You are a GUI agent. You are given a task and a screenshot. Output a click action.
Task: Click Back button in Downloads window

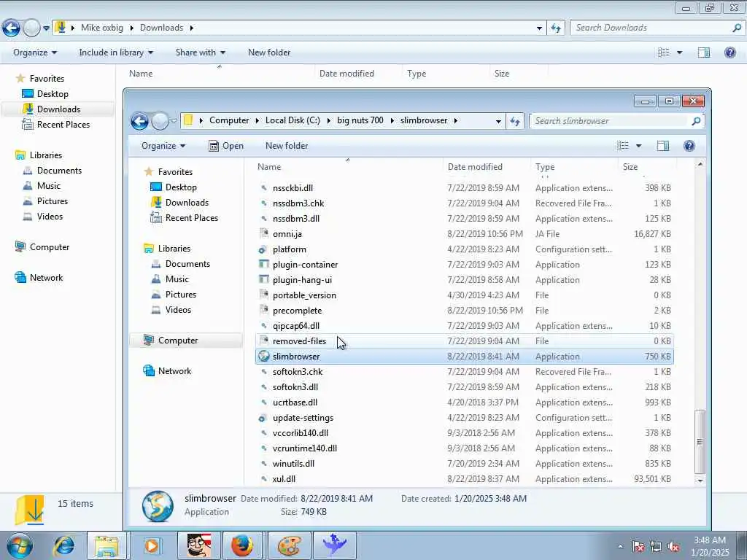click(x=11, y=28)
